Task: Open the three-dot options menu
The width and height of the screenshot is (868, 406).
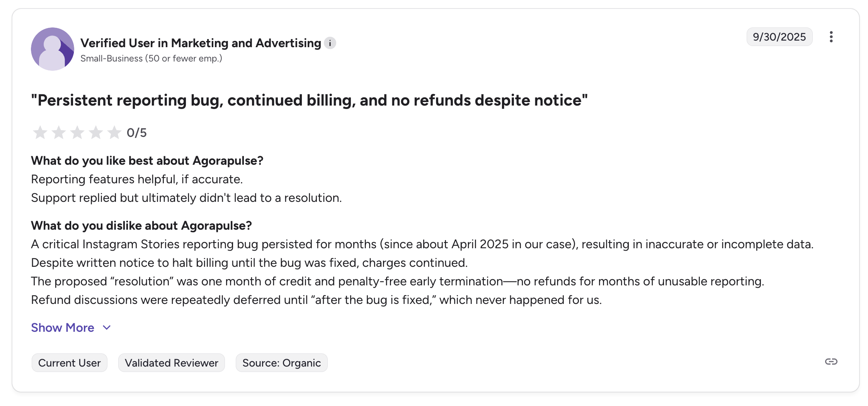Action: click(x=831, y=37)
